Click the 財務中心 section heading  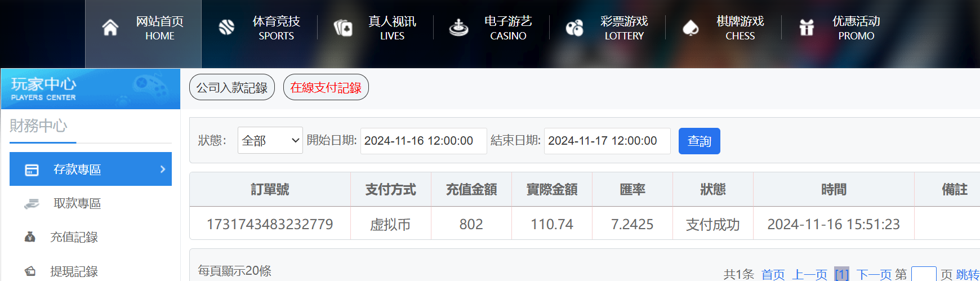pos(38,126)
